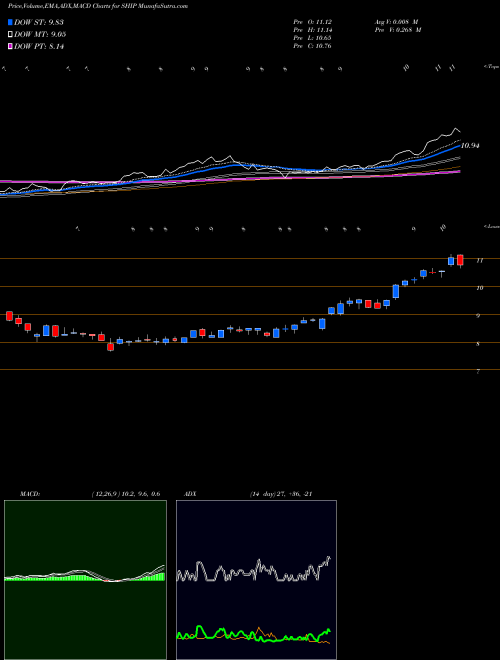Click the '<Tops' row label
Viewport: 500px width, 660px height.
coord(491,67)
